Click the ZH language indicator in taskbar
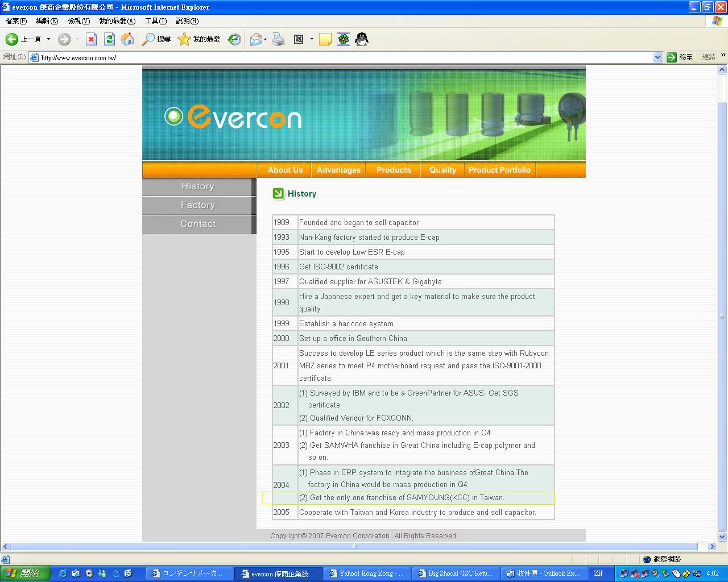Image resolution: width=728 pixels, height=582 pixels. pyautogui.click(x=598, y=573)
